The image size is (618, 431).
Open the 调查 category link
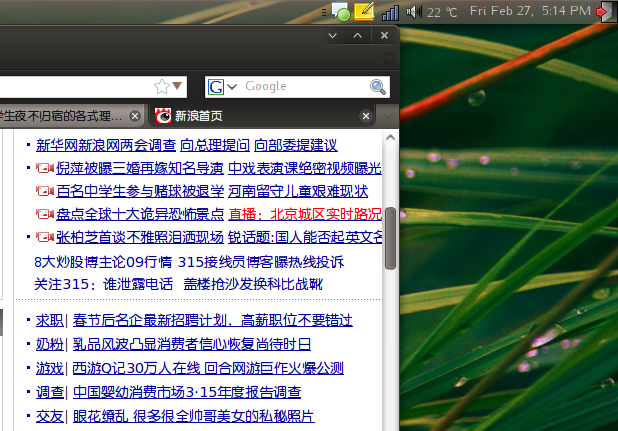pyautogui.click(x=50, y=392)
